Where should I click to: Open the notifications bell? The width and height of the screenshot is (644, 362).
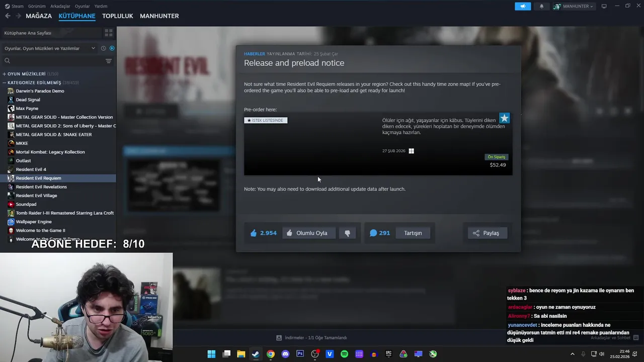click(541, 6)
